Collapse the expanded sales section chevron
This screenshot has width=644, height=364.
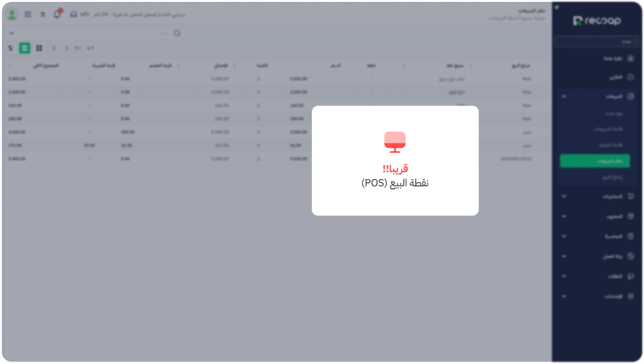[564, 97]
